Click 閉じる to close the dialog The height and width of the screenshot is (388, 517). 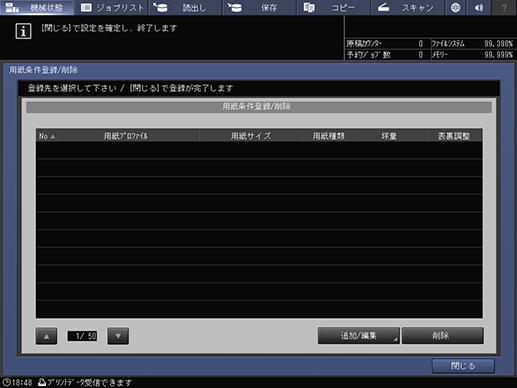[463, 366]
